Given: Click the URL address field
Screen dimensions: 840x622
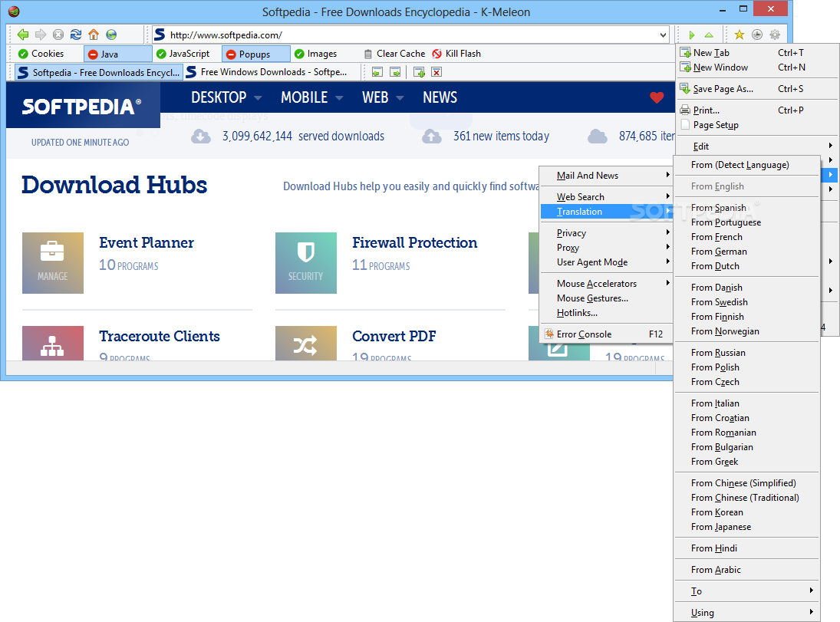Looking at the screenshot, I should 410,35.
